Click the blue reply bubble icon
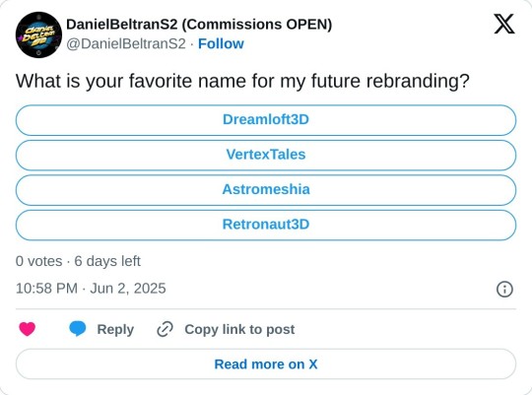This screenshot has width=532, height=395. 78,329
